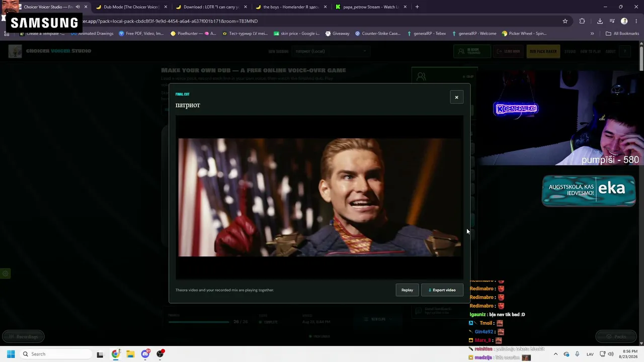Open the volume tray icon
Image resolution: width=644 pixels, height=362 pixels.
point(611,354)
